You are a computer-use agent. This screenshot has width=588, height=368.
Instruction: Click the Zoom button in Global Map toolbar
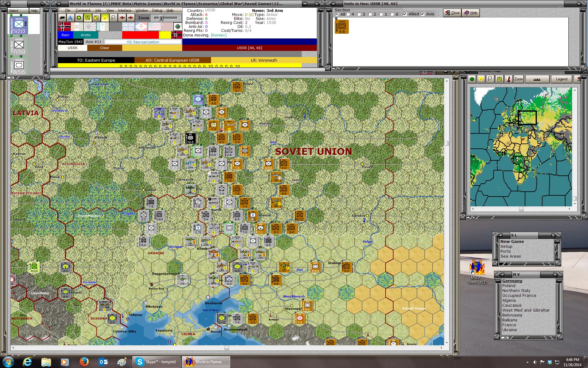pos(518,79)
